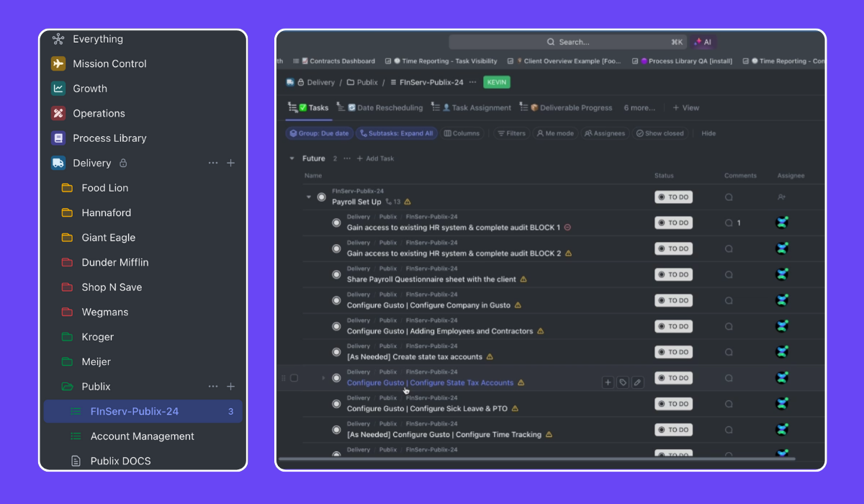The image size is (864, 504).
Task: Click the Operations space icon
Action: (58, 114)
